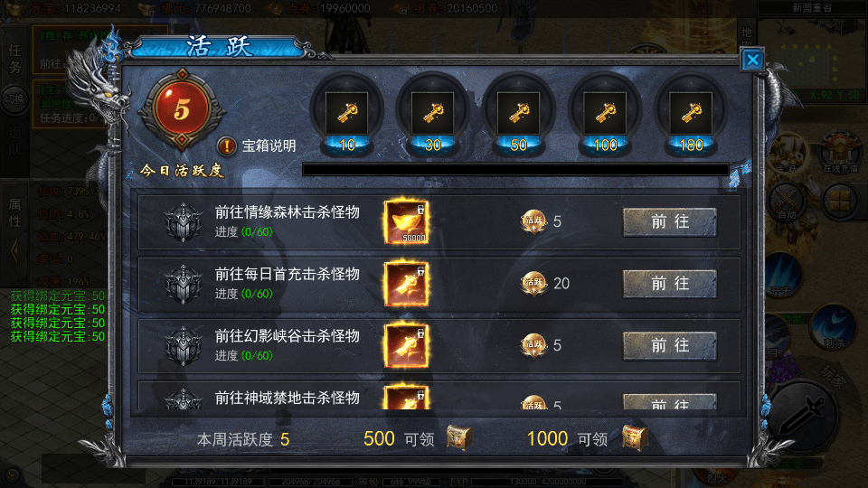Click the 30-point key reward icon
Viewport: 868px width, 488px height.
pyautogui.click(x=432, y=114)
